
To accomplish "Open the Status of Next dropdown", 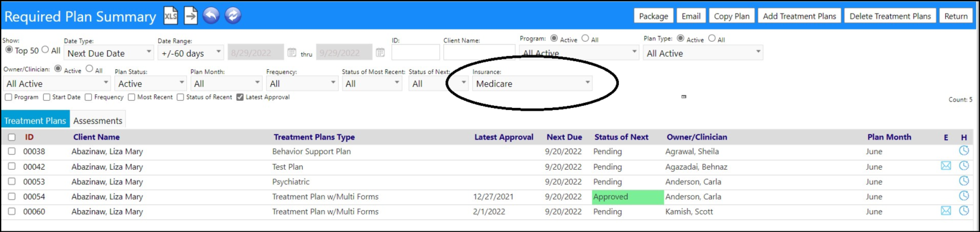I will pos(439,84).
